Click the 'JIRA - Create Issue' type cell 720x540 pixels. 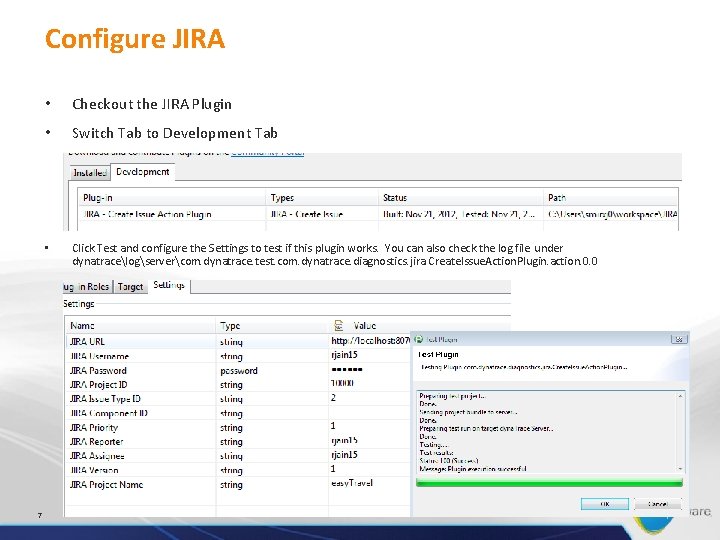coord(307,214)
